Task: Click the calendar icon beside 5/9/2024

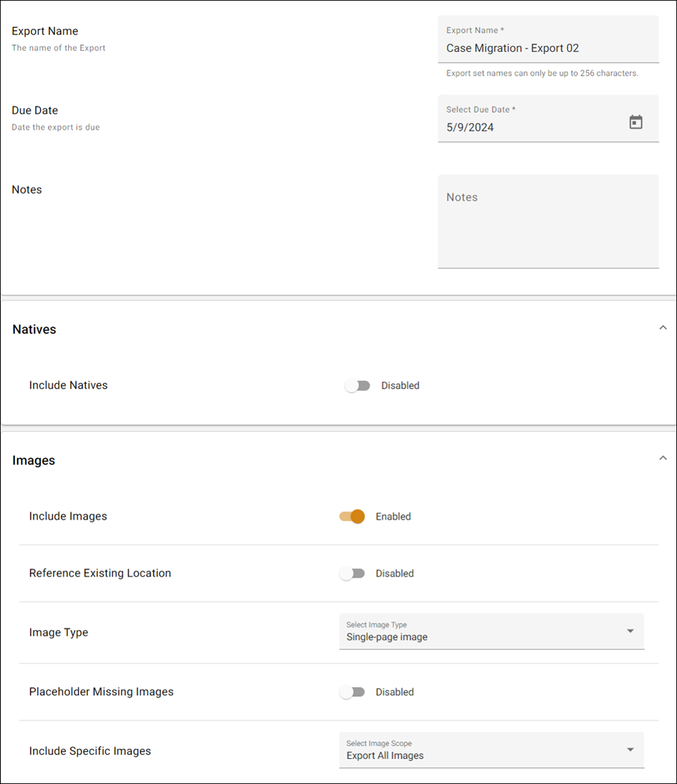Action: tap(636, 122)
